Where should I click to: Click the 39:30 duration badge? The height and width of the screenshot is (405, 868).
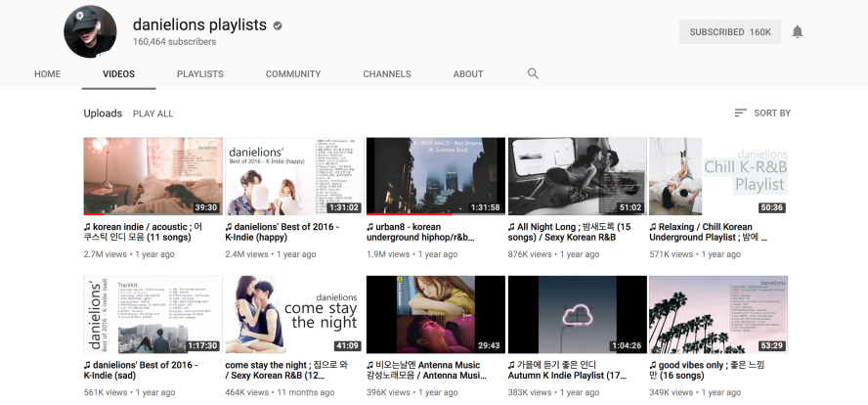point(206,207)
